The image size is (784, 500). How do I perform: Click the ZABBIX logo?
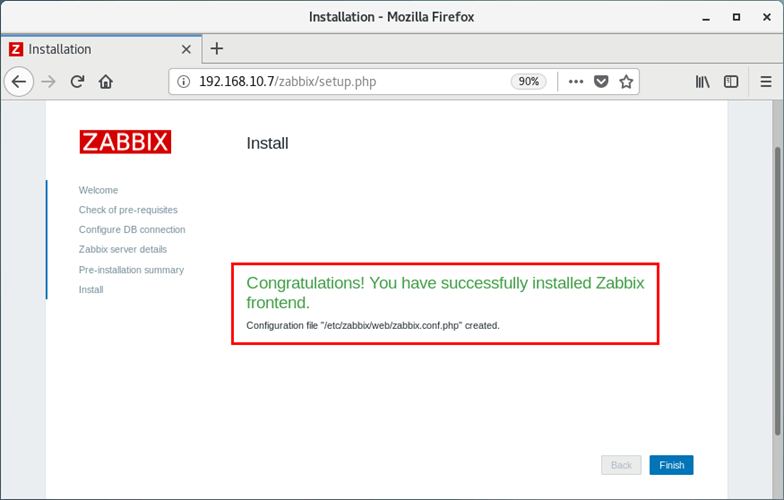click(125, 142)
